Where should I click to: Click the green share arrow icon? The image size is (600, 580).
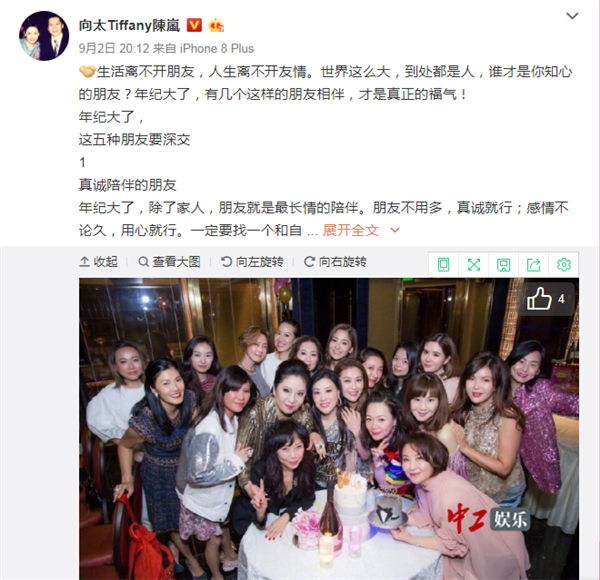tap(533, 264)
